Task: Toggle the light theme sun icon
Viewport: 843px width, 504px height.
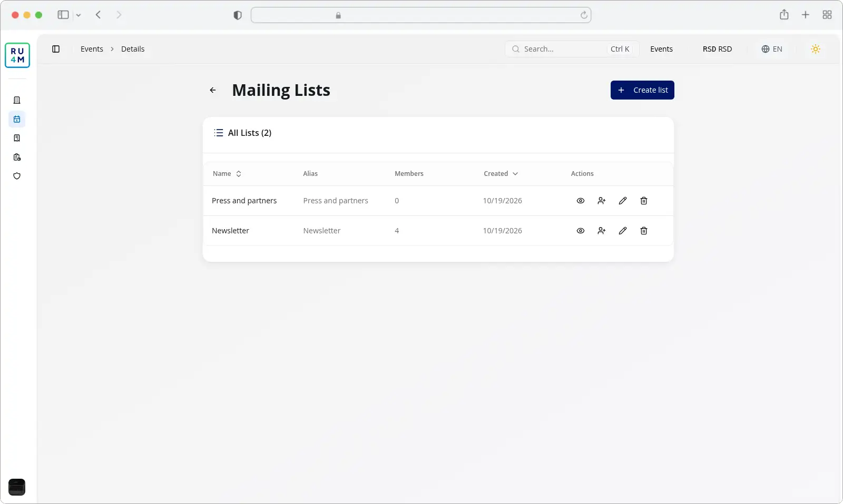Action: tap(816, 49)
